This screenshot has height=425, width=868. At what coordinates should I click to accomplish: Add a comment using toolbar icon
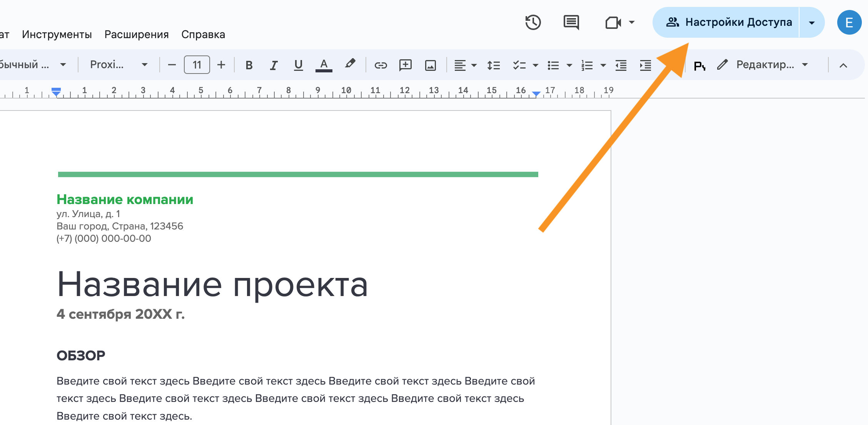[x=405, y=65]
